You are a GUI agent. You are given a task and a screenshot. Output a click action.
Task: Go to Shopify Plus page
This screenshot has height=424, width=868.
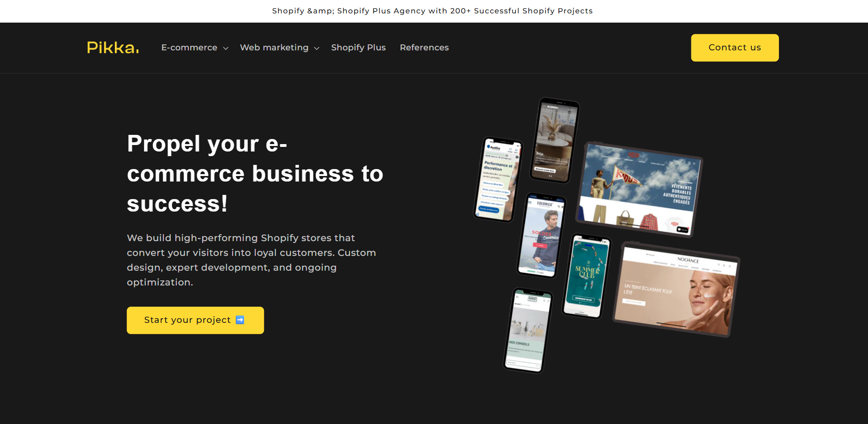click(x=359, y=48)
